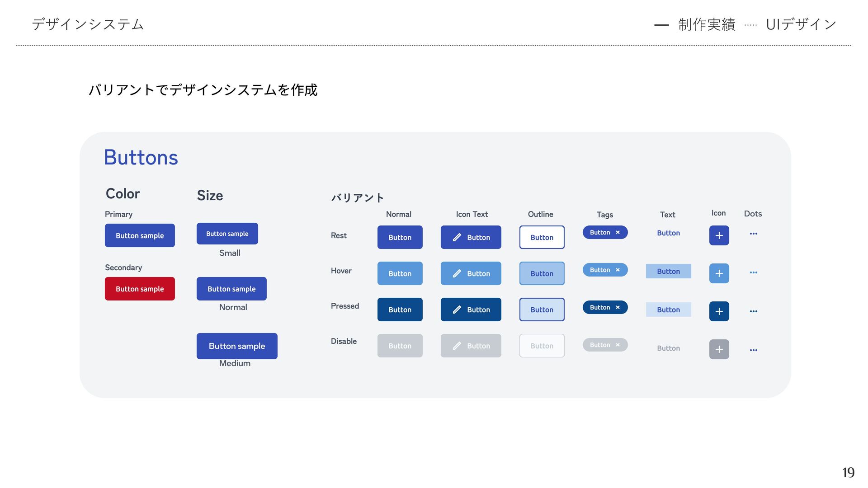Click the Rest state Outline button
This screenshot has height=488, width=868.
tap(542, 237)
